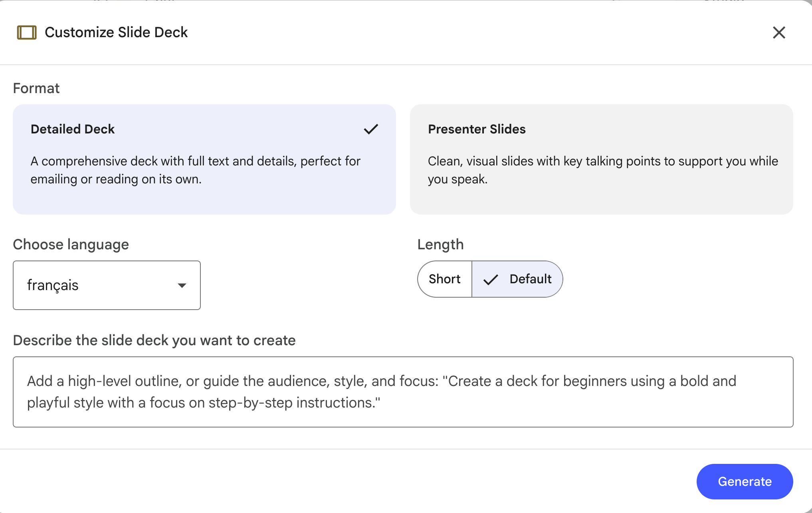Image resolution: width=812 pixels, height=513 pixels.
Task: Select the Detailed Deck format title
Action: tap(73, 129)
